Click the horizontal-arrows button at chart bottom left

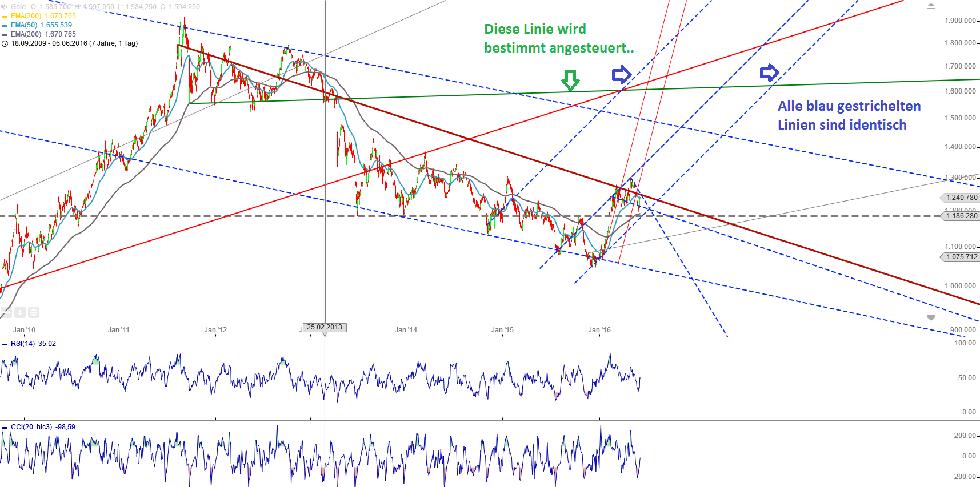pos(6,312)
